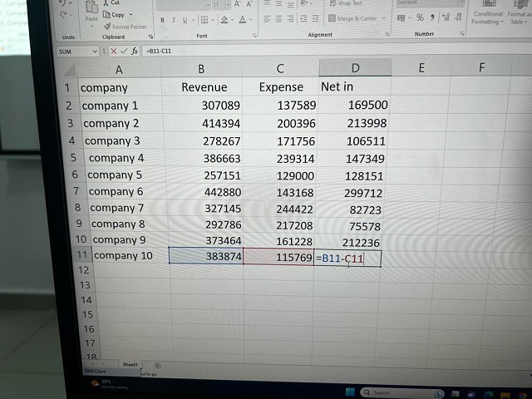Image resolution: width=532 pixels, height=399 pixels.
Task: Toggle Italic formatting
Action: pyautogui.click(x=174, y=20)
